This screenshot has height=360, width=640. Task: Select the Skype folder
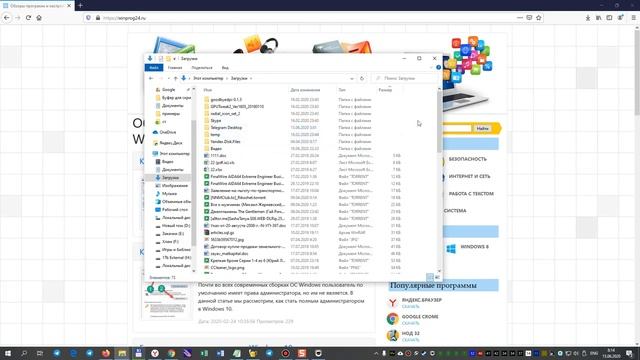tap(216, 121)
